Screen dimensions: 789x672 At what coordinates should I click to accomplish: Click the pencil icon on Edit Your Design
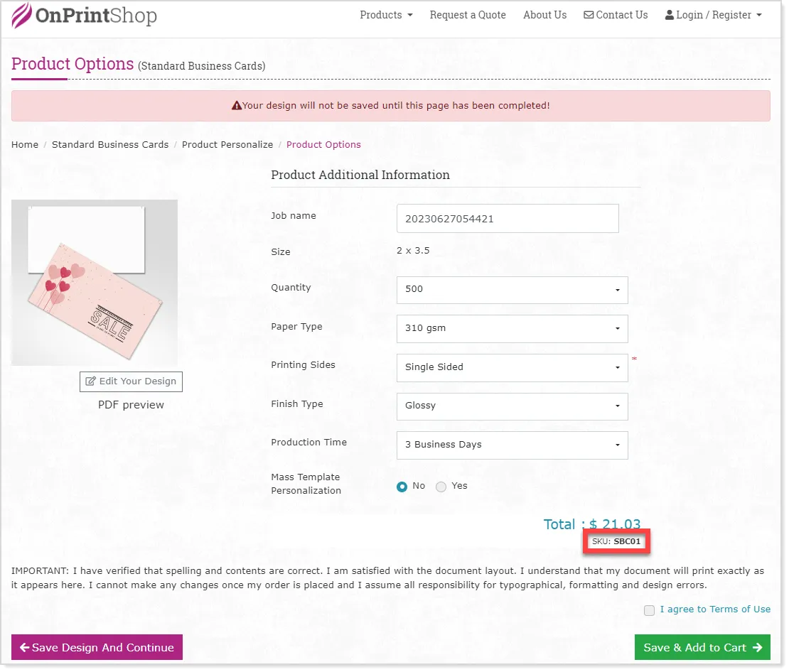(x=90, y=381)
